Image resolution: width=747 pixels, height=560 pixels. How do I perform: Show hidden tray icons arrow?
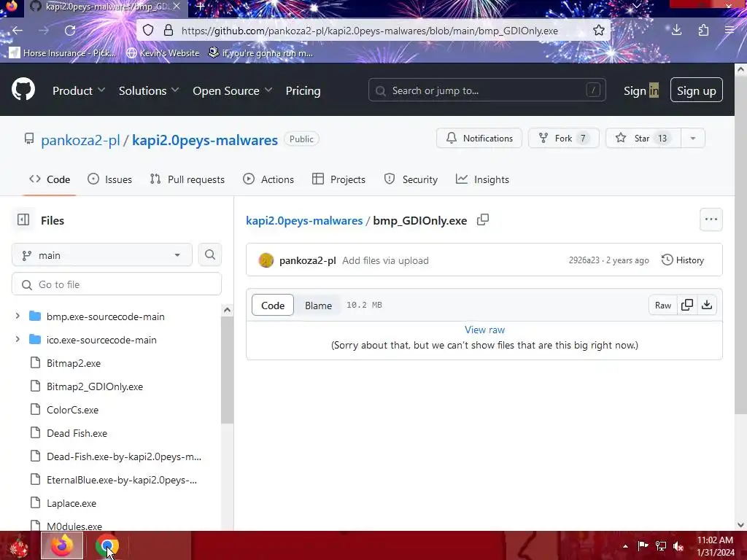pos(625,546)
